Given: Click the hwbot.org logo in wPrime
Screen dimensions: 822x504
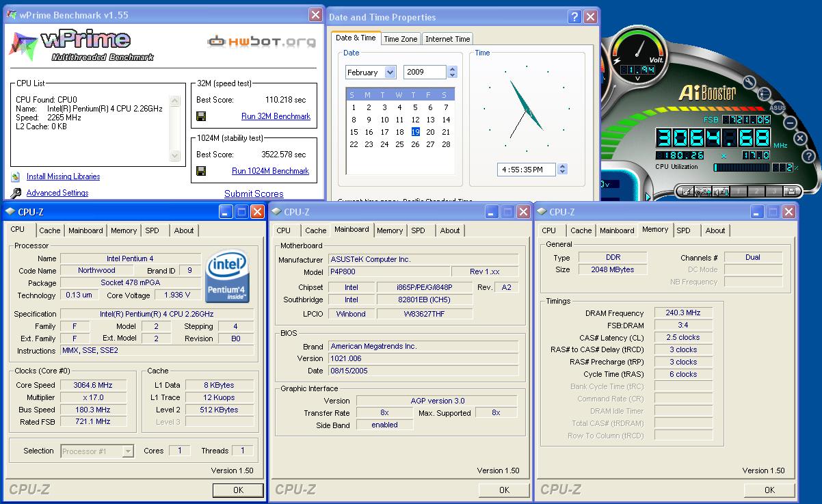Looking at the screenshot, I should pos(262,42).
